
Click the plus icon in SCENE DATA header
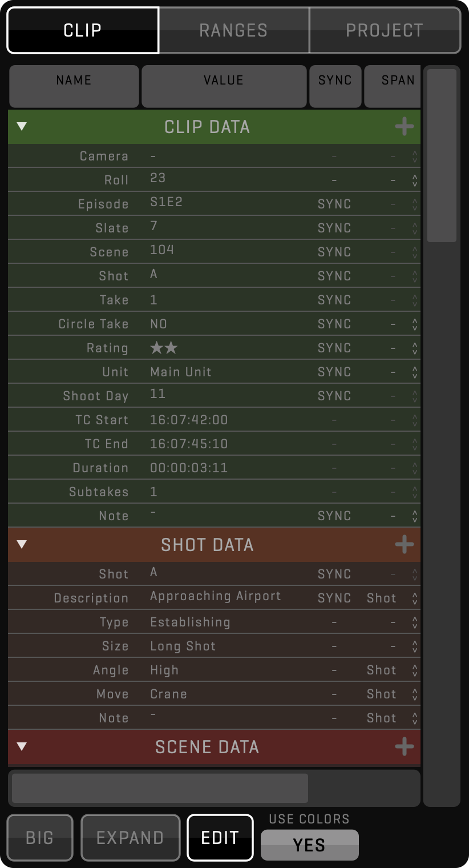[x=404, y=746]
